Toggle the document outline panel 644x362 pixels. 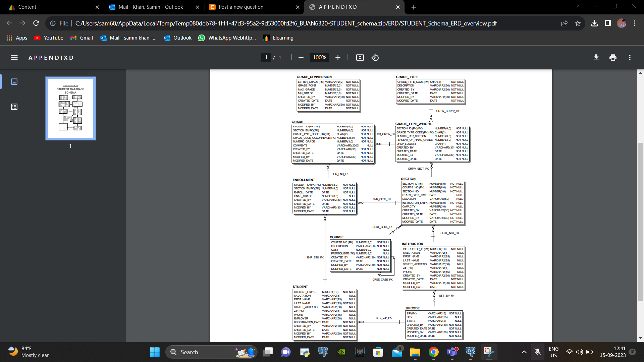(14, 107)
